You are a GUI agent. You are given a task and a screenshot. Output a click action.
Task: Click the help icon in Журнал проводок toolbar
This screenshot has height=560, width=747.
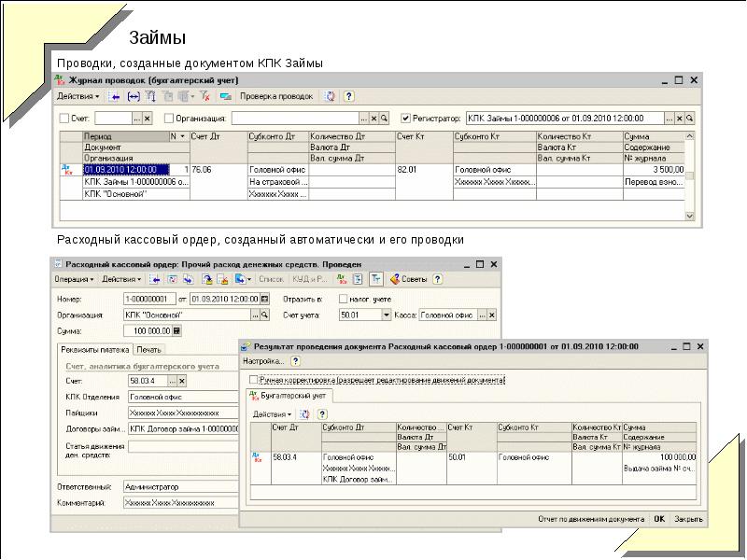coord(348,96)
